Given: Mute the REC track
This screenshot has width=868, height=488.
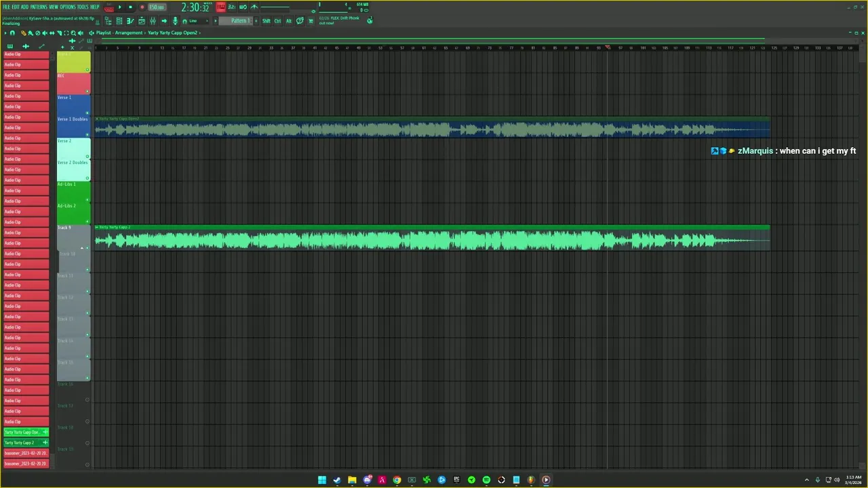Looking at the screenshot, I should [87, 91].
